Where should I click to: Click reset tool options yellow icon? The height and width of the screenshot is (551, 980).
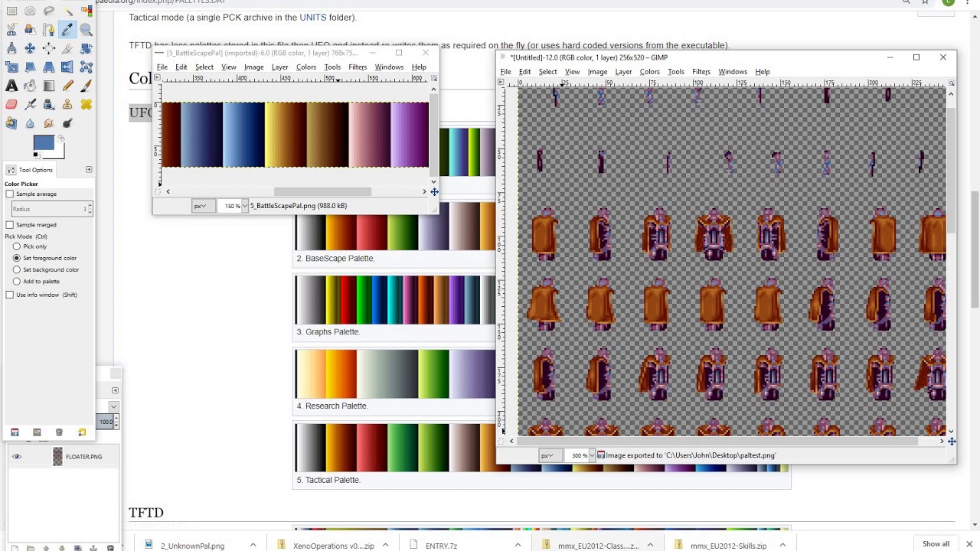point(82,432)
